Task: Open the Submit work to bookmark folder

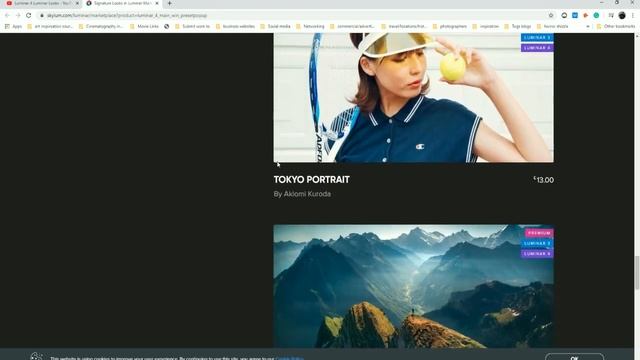Action: coord(192,26)
